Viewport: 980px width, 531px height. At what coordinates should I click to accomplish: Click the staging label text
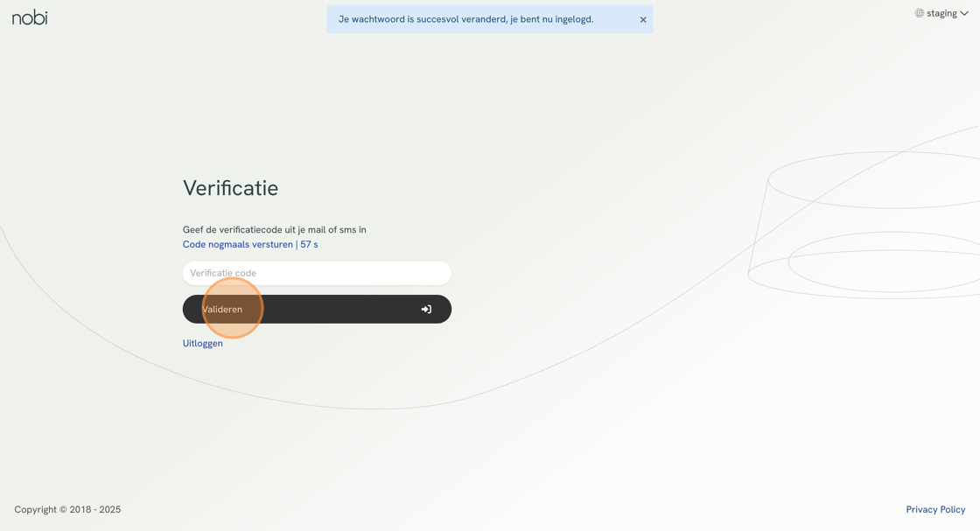941,13
